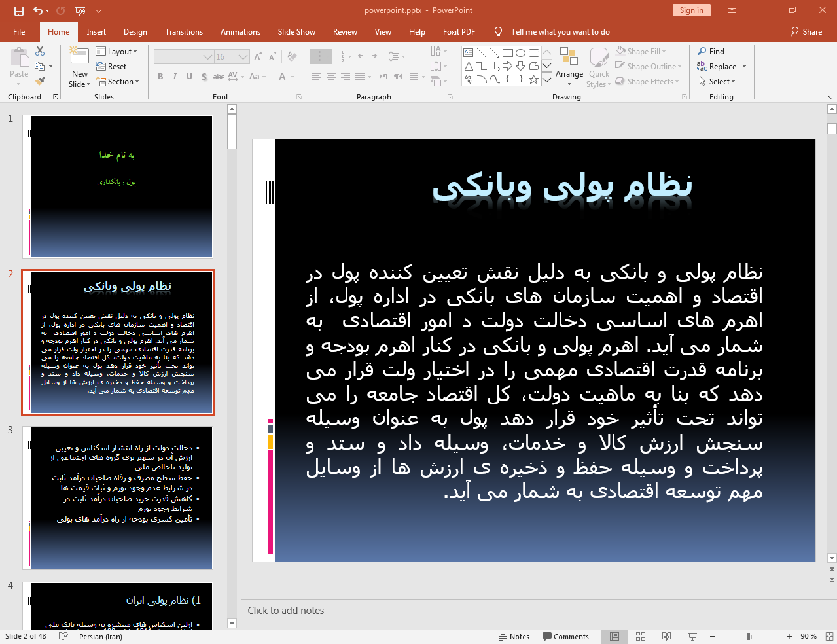Choose the oval shape in gallery
Image resolution: width=837 pixels, height=644 pixels.
coord(521,53)
